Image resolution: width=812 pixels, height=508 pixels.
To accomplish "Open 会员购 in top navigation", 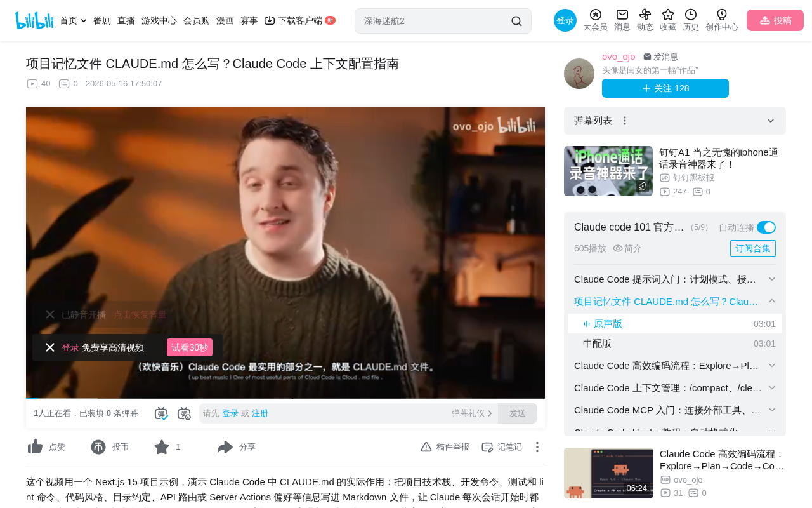I will tap(197, 20).
